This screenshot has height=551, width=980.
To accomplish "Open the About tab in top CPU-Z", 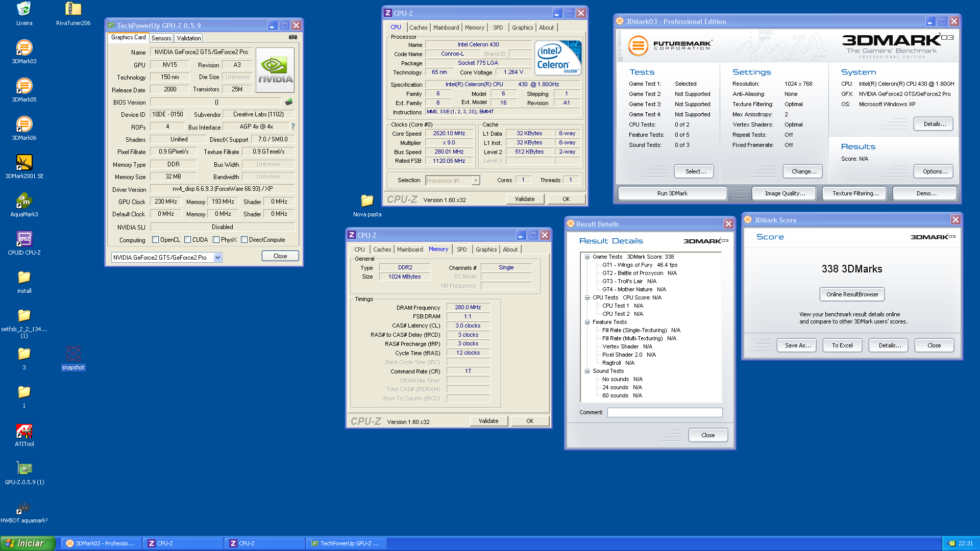I will click(546, 28).
